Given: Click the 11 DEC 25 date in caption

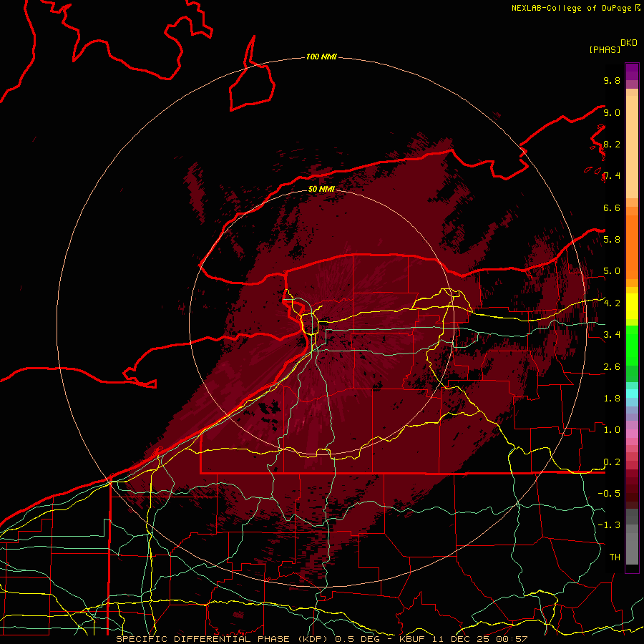Looking at the screenshot, I should [462, 639].
